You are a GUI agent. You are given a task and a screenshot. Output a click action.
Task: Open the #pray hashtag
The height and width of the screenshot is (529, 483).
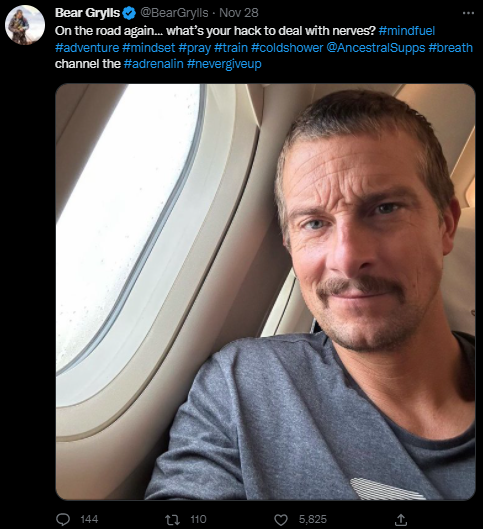point(195,48)
